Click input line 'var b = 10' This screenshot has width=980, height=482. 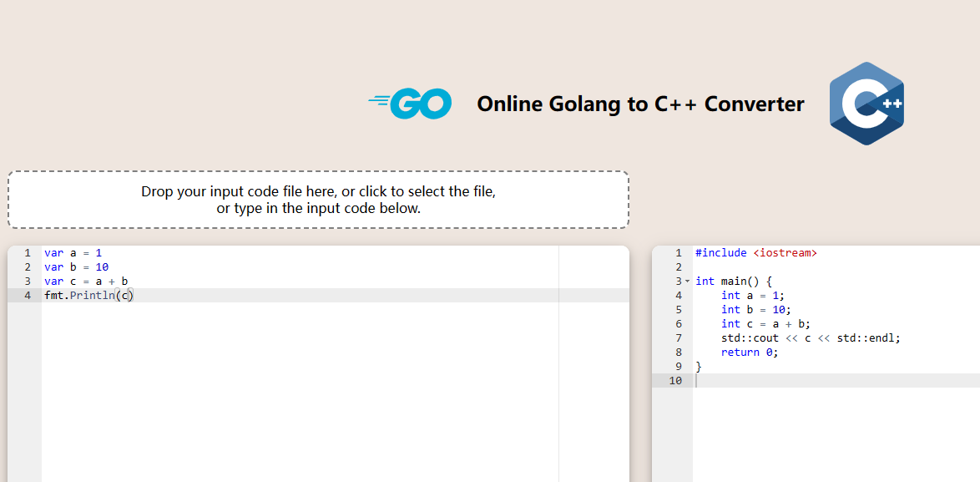pyautogui.click(x=76, y=267)
